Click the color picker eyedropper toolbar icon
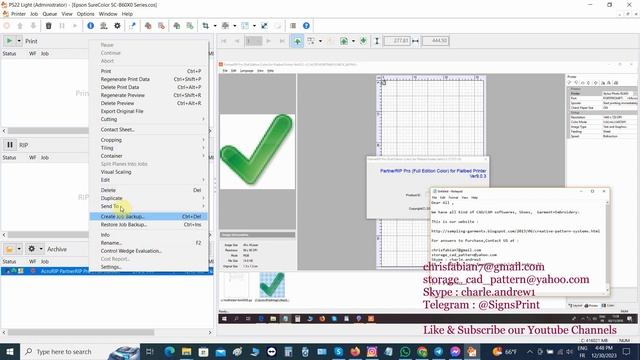This screenshot has height=360, width=640. 132,26
